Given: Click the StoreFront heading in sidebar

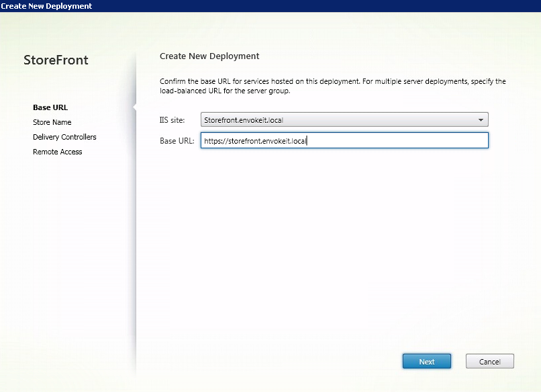Looking at the screenshot, I should 56,60.
